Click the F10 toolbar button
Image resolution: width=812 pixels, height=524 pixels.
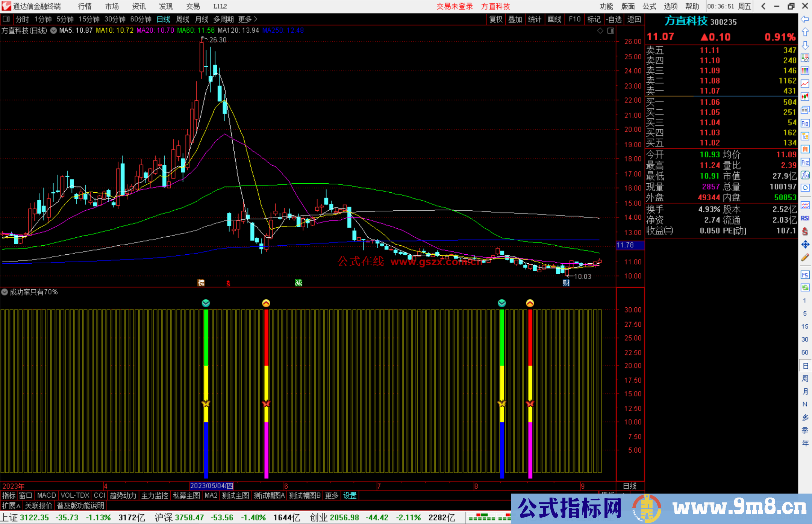574,19
